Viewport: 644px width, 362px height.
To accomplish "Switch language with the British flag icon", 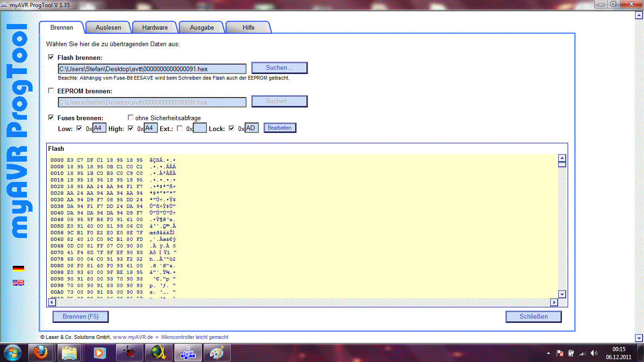I will pyautogui.click(x=18, y=283).
